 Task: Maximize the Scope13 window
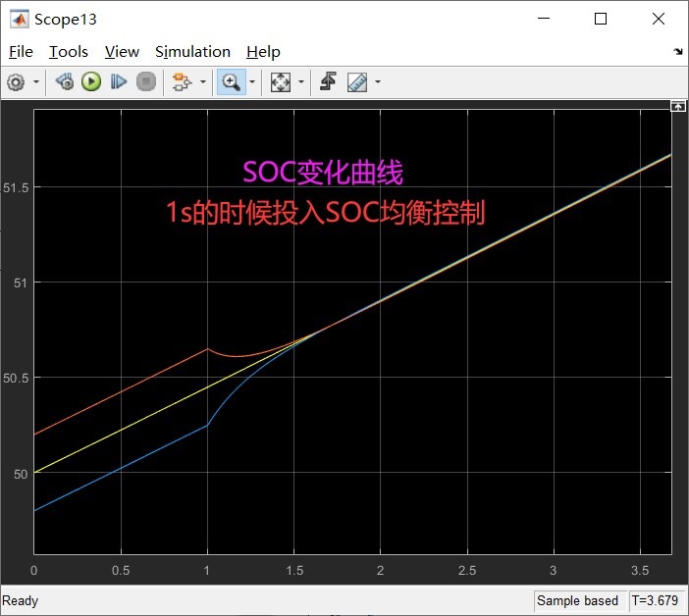click(x=601, y=19)
